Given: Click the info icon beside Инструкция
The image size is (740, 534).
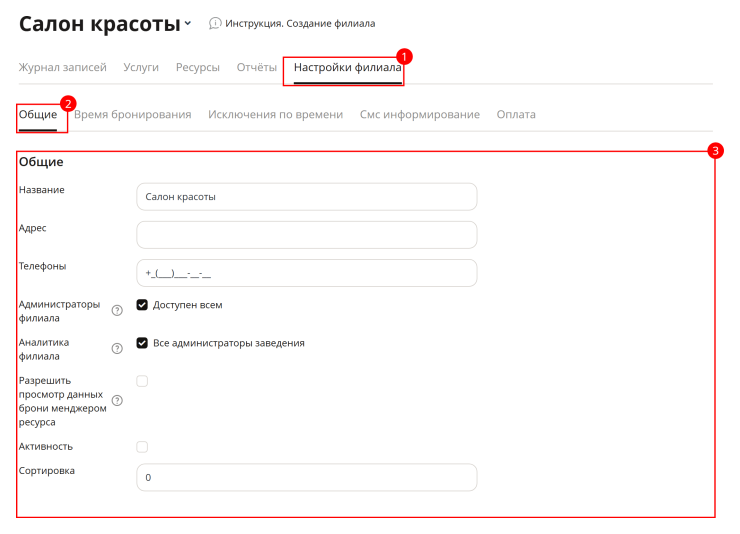Looking at the screenshot, I should pos(215,23).
